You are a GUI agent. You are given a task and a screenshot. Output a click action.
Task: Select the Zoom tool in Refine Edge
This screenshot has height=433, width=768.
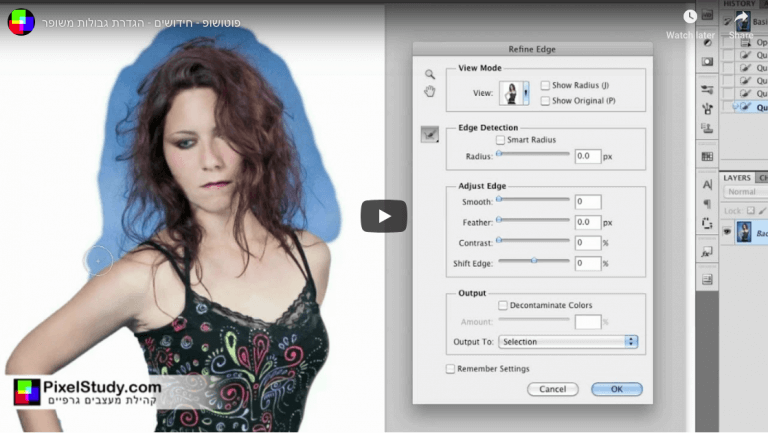coord(430,74)
